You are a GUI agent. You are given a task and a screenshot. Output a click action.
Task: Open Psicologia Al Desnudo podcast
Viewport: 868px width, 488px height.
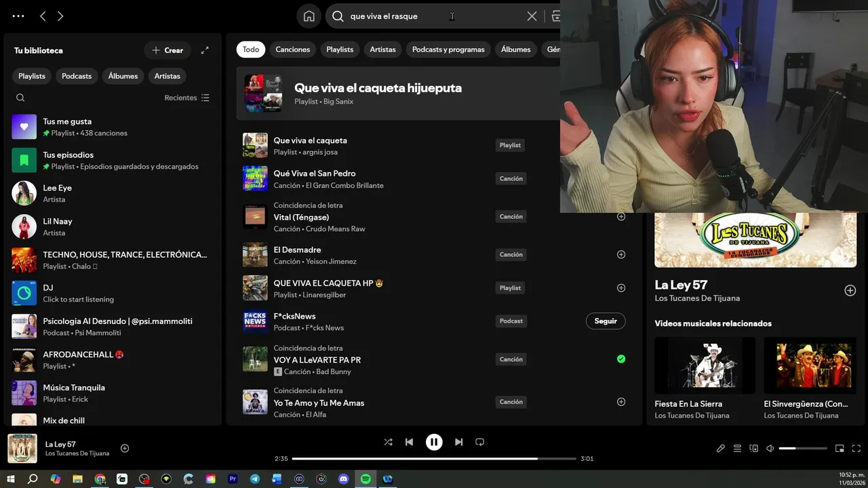click(x=112, y=326)
